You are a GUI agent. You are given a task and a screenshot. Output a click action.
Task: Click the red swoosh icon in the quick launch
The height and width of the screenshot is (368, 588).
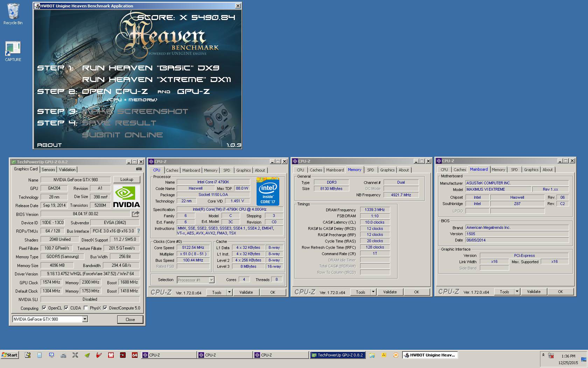(99, 355)
